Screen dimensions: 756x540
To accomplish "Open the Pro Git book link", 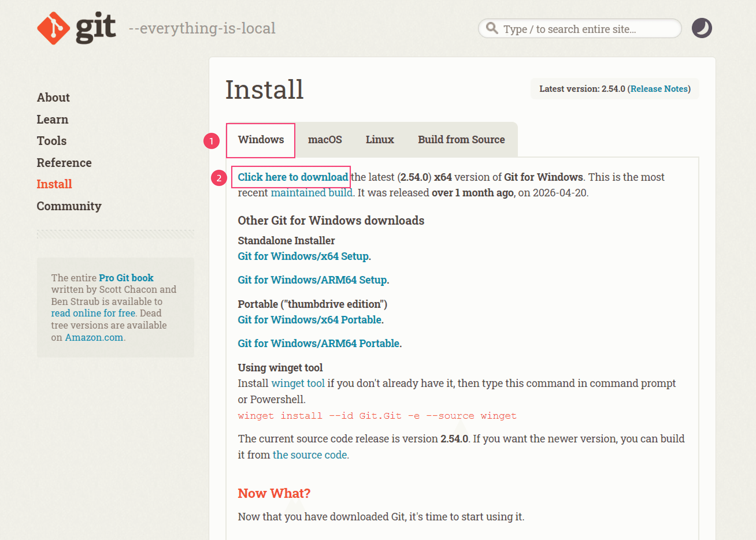I will point(126,278).
